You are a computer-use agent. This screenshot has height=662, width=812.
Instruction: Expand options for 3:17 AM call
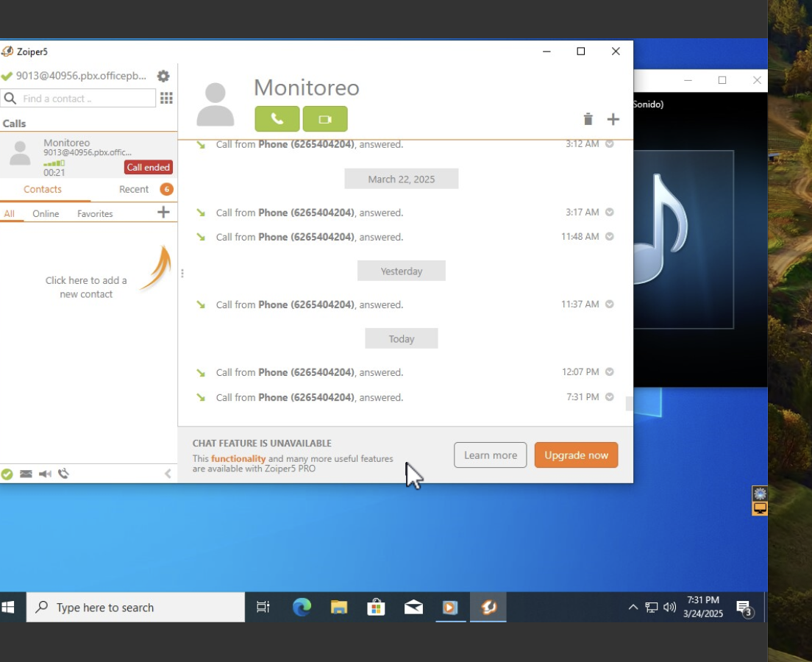(x=610, y=212)
